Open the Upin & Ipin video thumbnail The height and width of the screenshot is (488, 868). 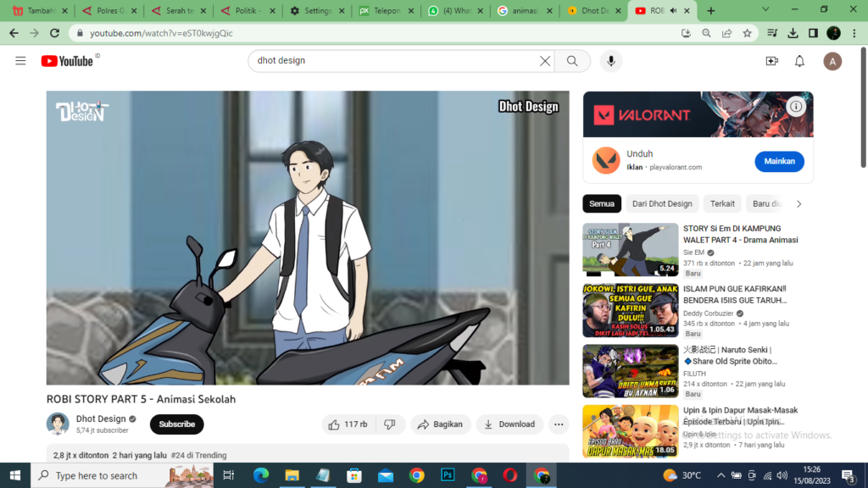pos(631,431)
